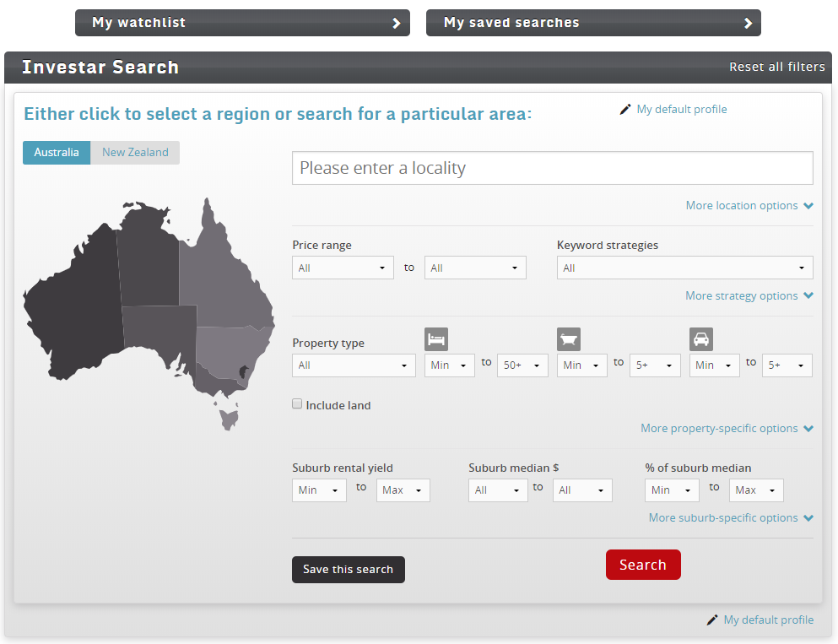This screenshot has width=838, height=644.
Task: Open the Property type dropdown
Action: (354, 365)
